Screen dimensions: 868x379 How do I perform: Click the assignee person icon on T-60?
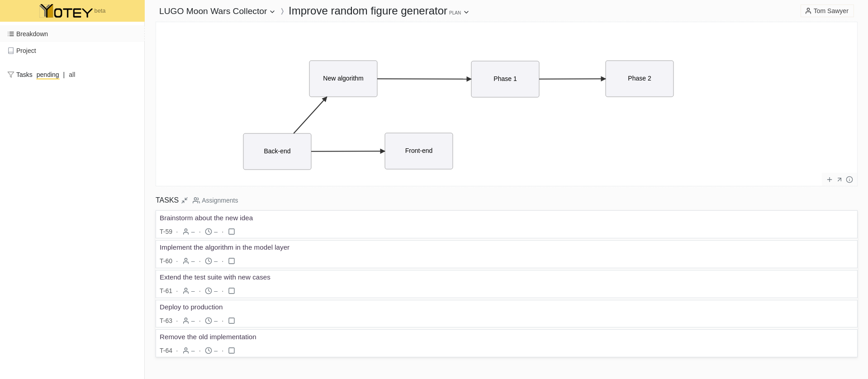[x=186, y=261]
